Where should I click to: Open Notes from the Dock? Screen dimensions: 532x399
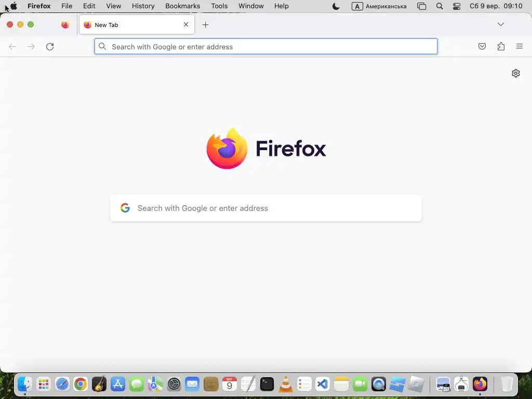pyautogui.click(x=341, y=384)
